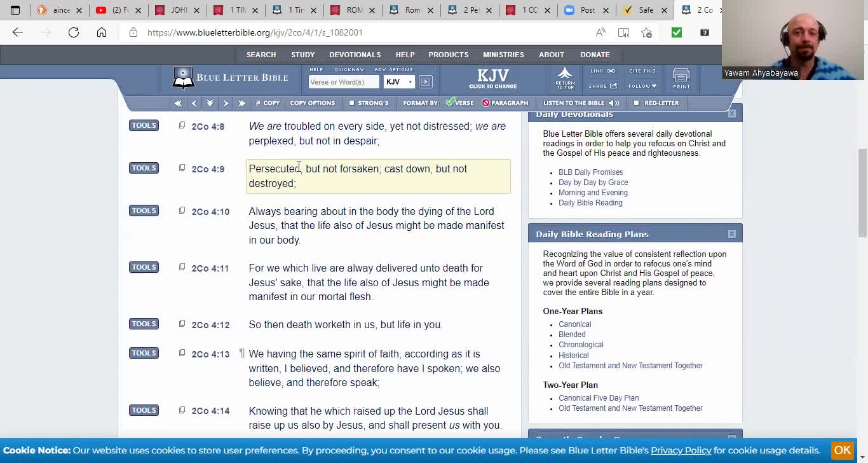
Task: Click the Return to Top icon
Action: tap(565, 78)
